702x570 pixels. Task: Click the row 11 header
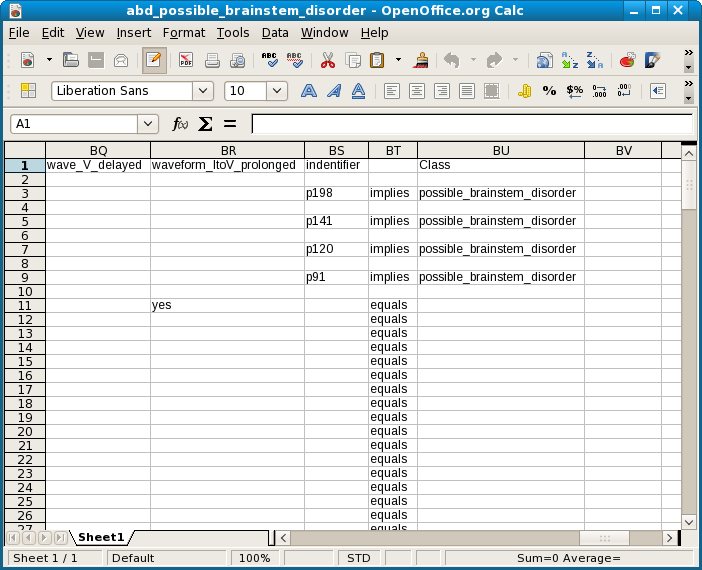click(24, 305)
